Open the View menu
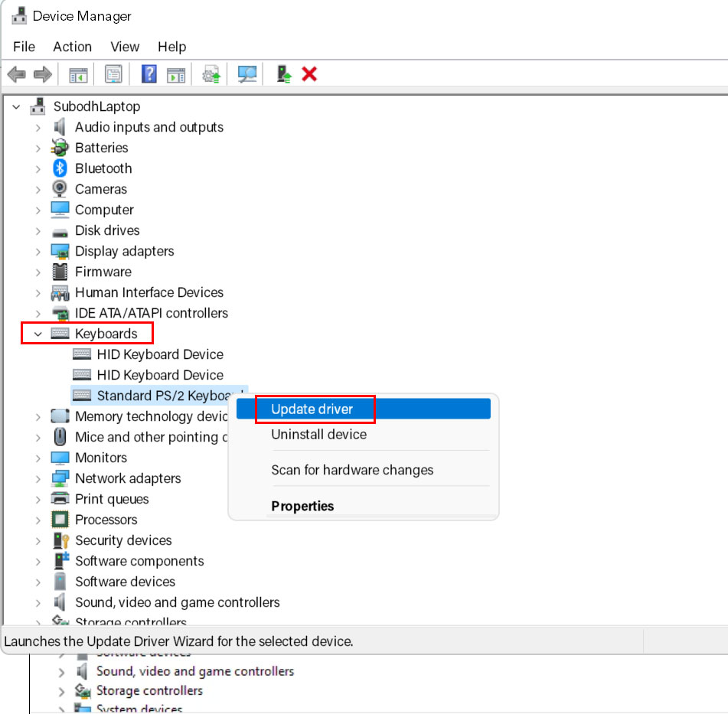Viewport: 728px width, 714px height. (x=124, y=47)
